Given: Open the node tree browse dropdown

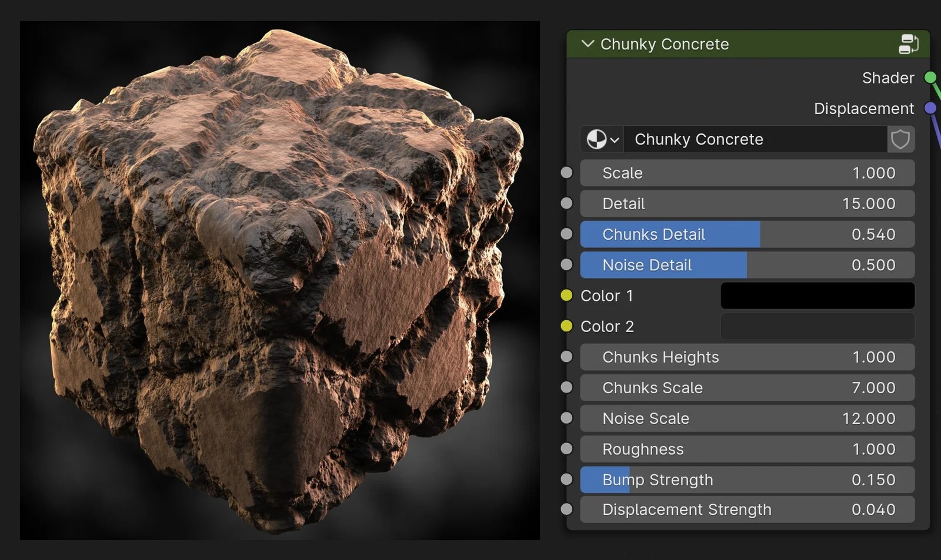Looking at the screenshot, I should click(601, 139).
